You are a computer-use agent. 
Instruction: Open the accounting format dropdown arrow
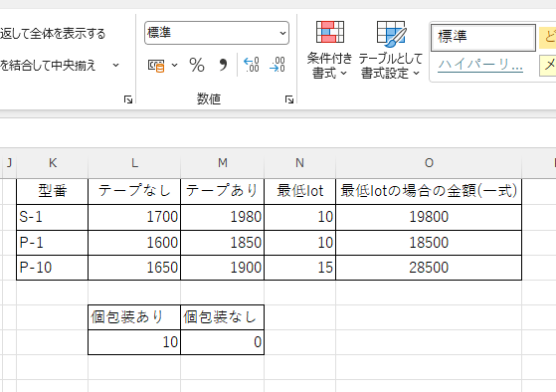click(x=174, y=66)
